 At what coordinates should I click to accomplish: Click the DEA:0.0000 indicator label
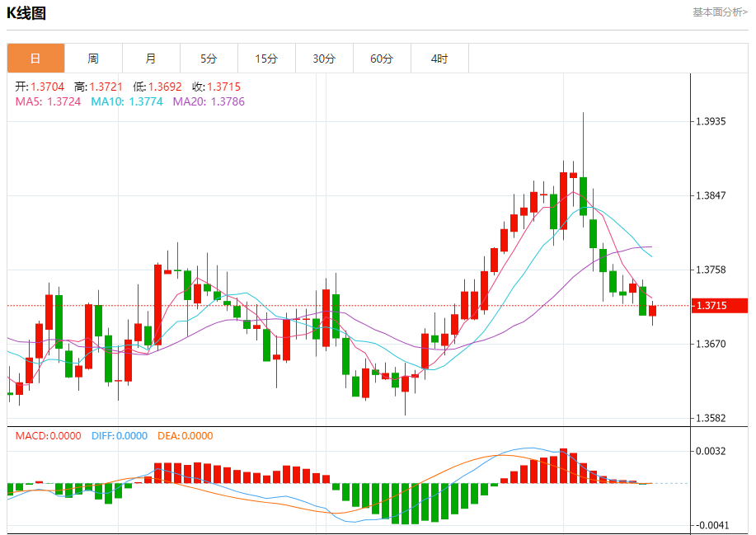185,436
